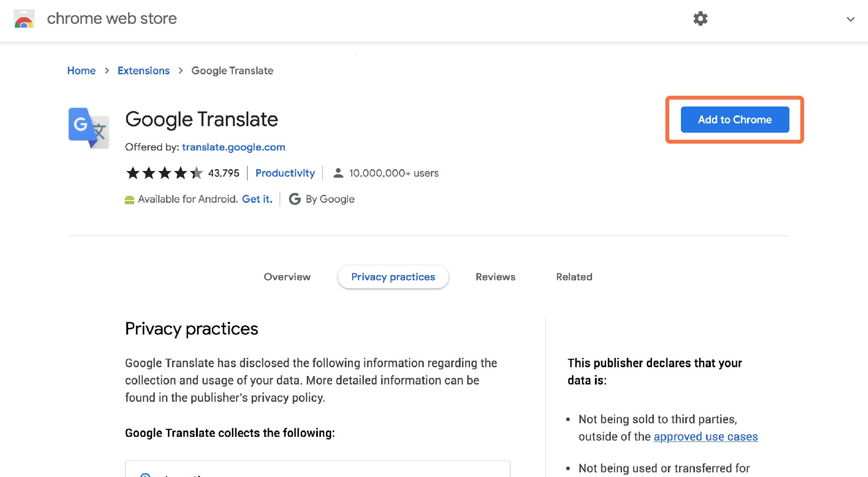Select the Privacy practices tab

point(393,277)
